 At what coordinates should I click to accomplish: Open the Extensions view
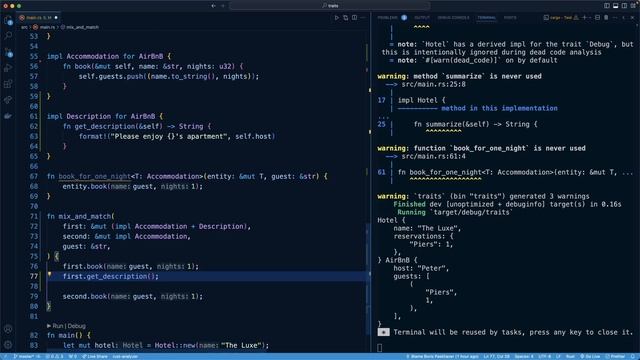(8, 84)
